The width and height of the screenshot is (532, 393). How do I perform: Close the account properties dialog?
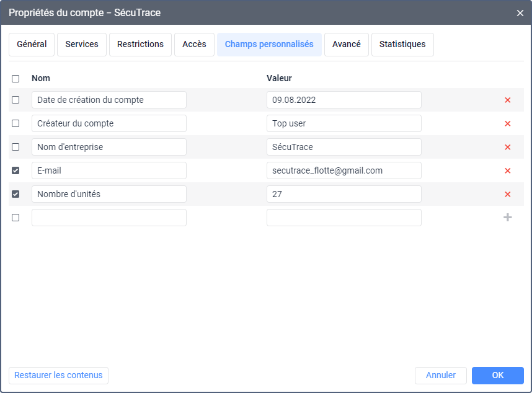[x=520, y=12]
